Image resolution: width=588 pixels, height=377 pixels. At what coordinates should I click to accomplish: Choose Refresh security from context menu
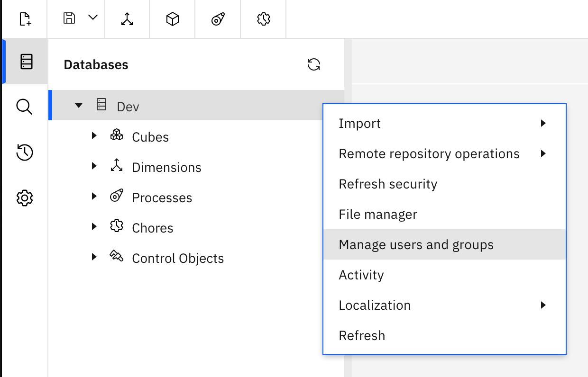point(444,184)
